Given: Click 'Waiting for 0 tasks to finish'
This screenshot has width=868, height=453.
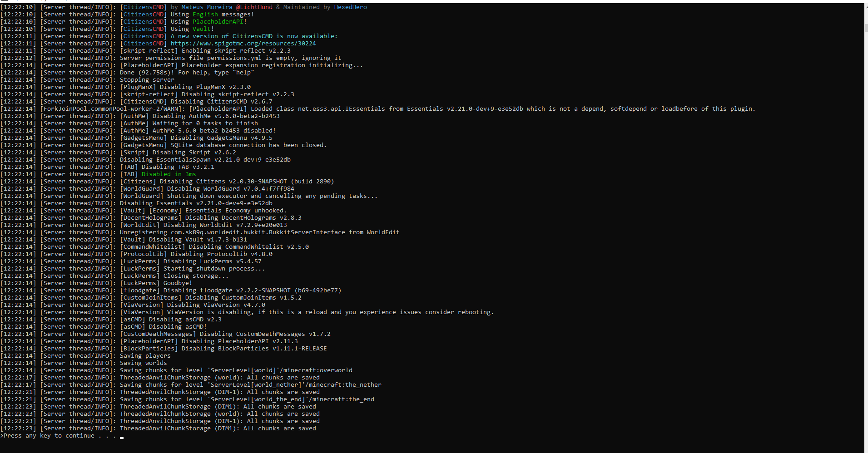Looking at the screenshot, I should (x=205, y=123).
